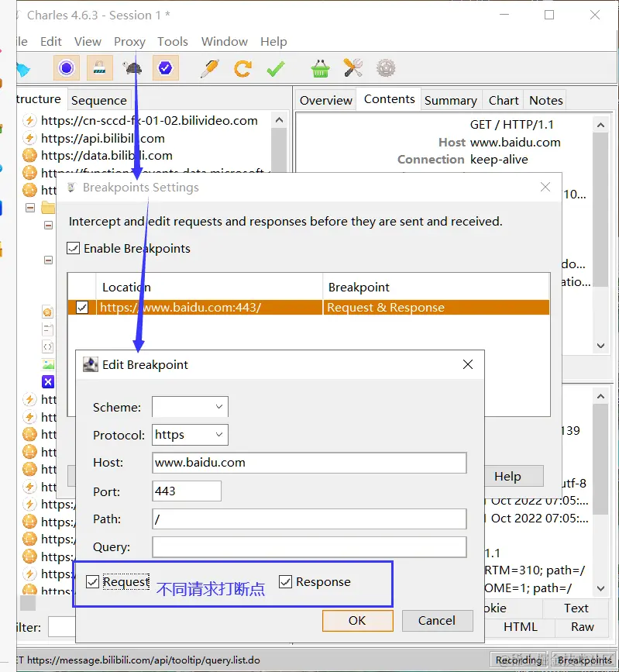Open the Protocol https dropdown
The width and height of the screenshot is (619, 672).
[x=191, y=435]
